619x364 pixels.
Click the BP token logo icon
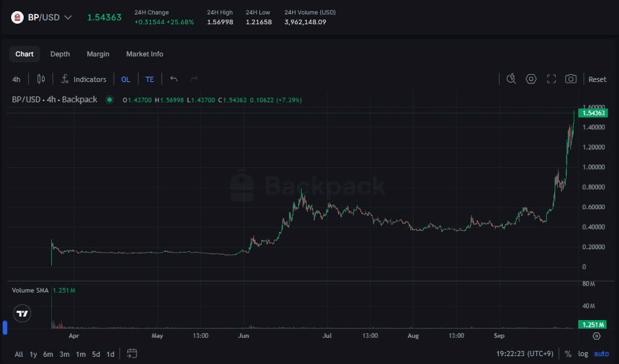click(x=17, y=17)
